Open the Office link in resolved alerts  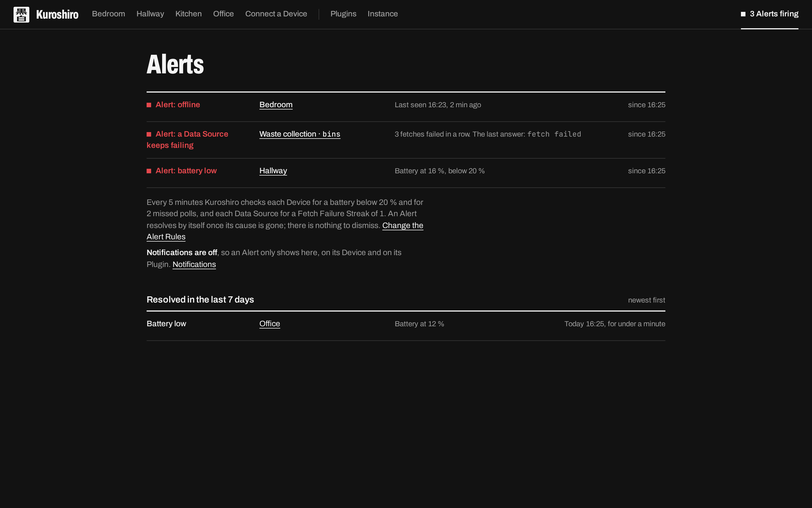coord(270,323)
